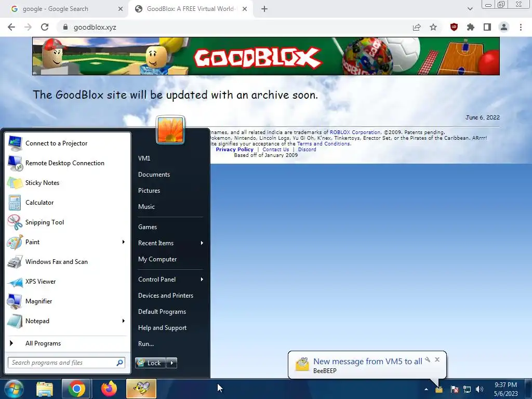Open My Computer
Viewport: 532px width, 399px height.
coord(157,259)
